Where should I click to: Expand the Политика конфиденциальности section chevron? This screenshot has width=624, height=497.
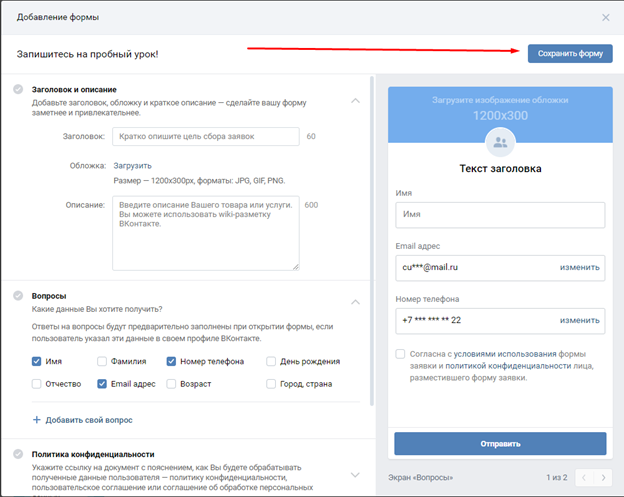pyautogui.click(x=355, y=475)
